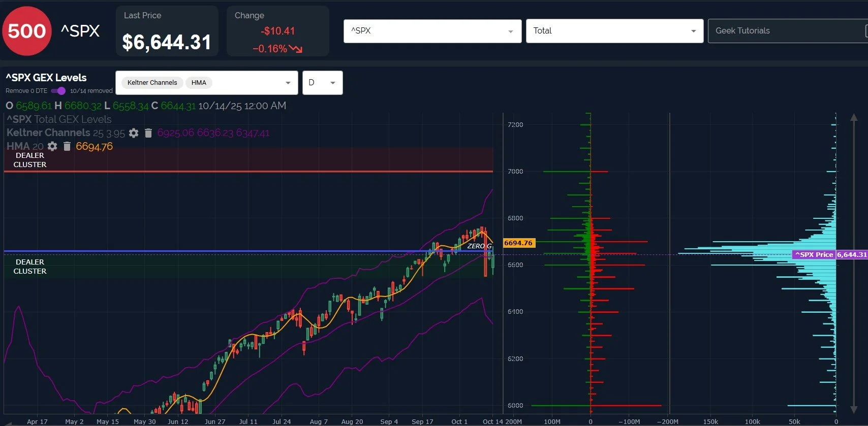This screenshot has height=426, width=868.
Task: Click the ^SPX ticker name beside logo
Action: point(80,31)
